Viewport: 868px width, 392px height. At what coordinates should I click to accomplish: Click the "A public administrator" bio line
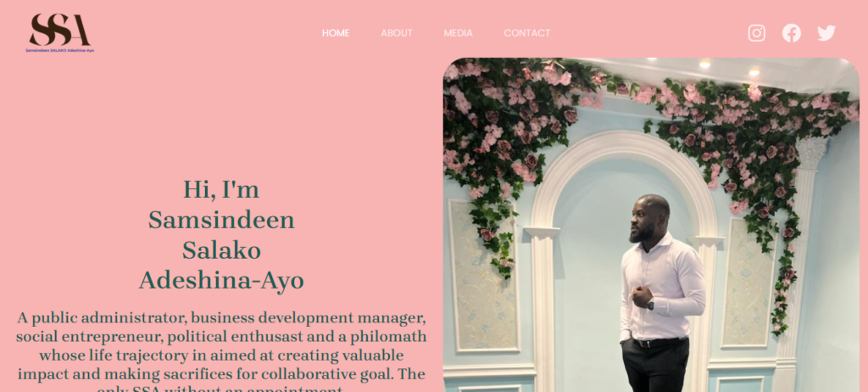[x=221, y=318]
